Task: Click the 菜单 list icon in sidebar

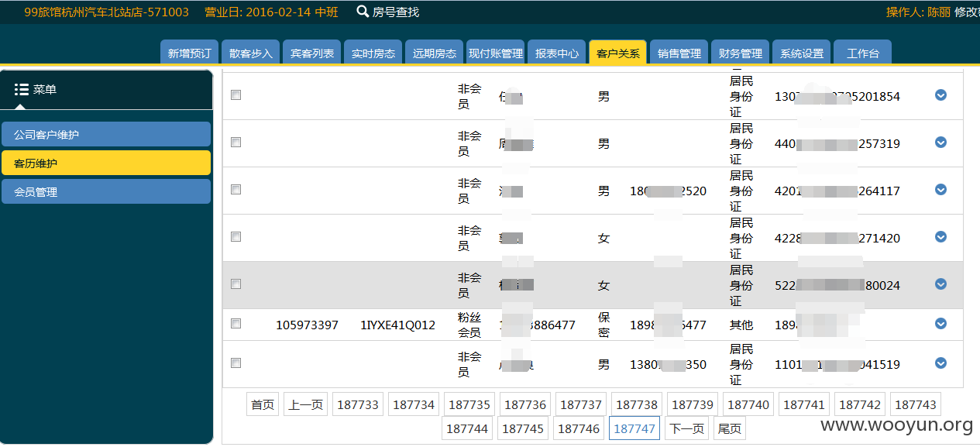Action: [x=22, y=89]
